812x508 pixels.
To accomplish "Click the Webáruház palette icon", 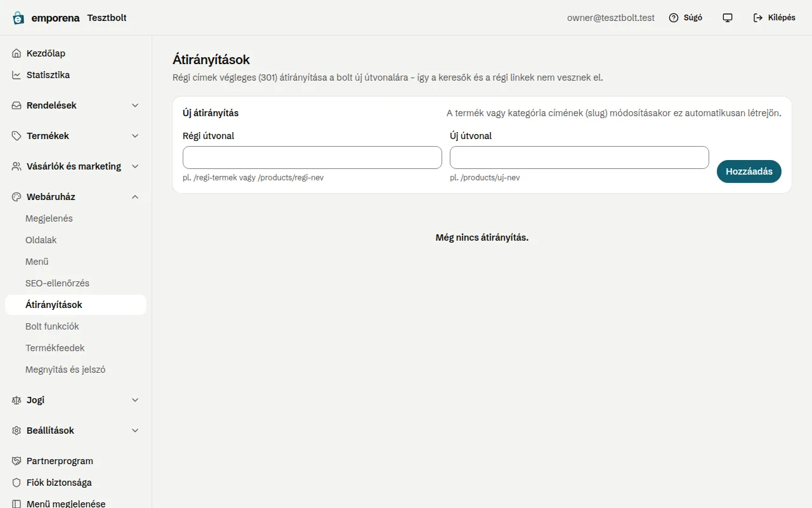I will pos(16,197).
